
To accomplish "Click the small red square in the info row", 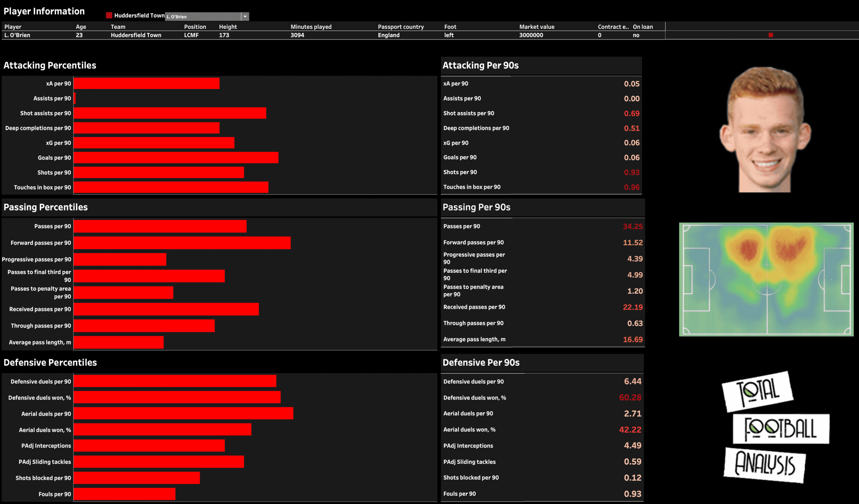I will pos(770,35).
